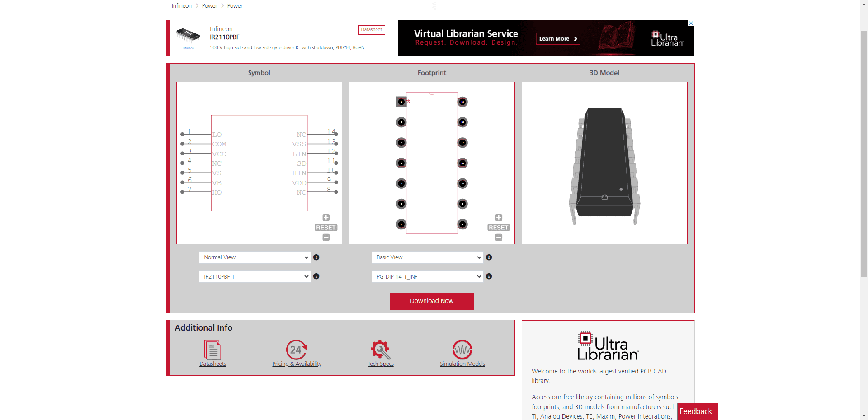868x420 pixels.
Task: Go to the first Power breadcrumb
Action: [x=209, y=6]
